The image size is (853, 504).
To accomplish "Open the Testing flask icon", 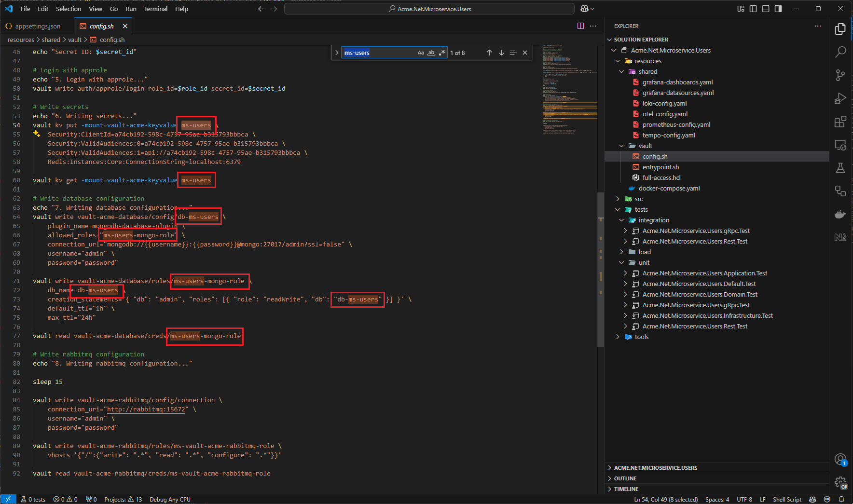I will click(840, 168).
